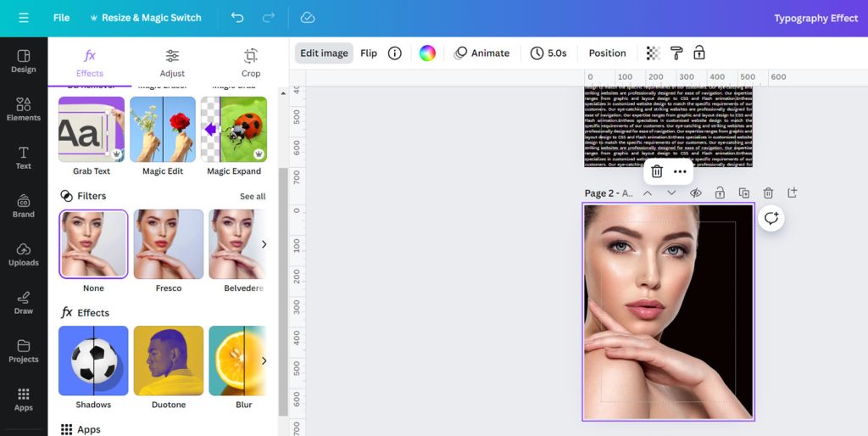Click the cloud save status icon
868x436 pixels.
(308, 18)
